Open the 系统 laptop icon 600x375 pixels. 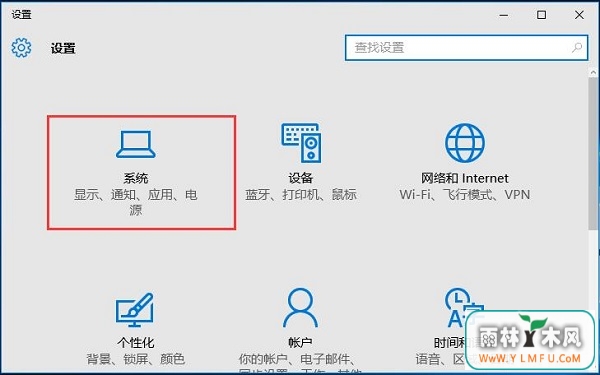(136, 144)
